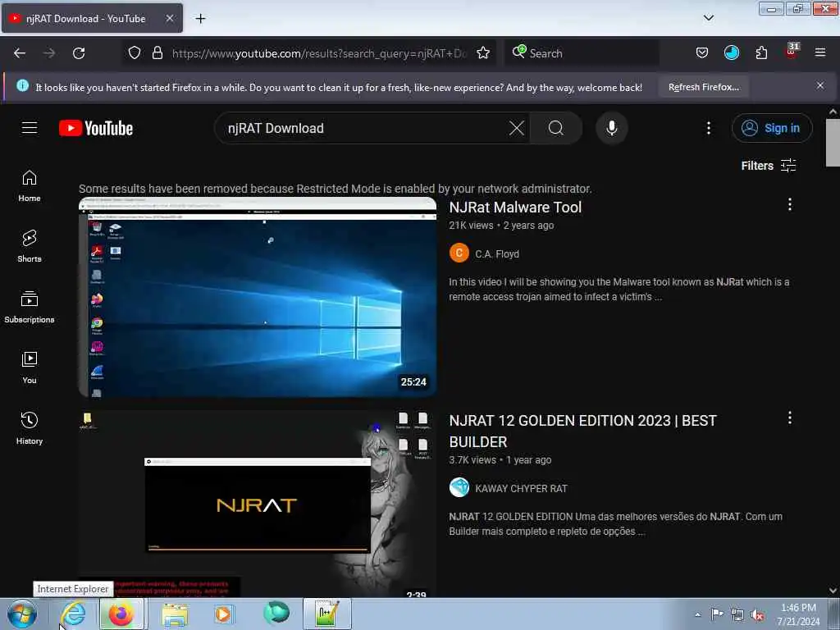Click the Refresh Firefox... button
This screenshot has height=630, width=840.
pos(703,87)
